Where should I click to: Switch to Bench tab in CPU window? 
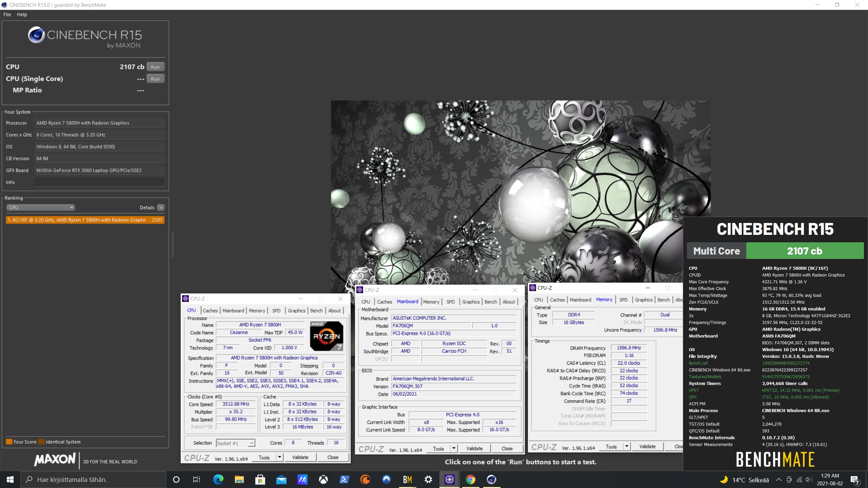tap(316, 310)
